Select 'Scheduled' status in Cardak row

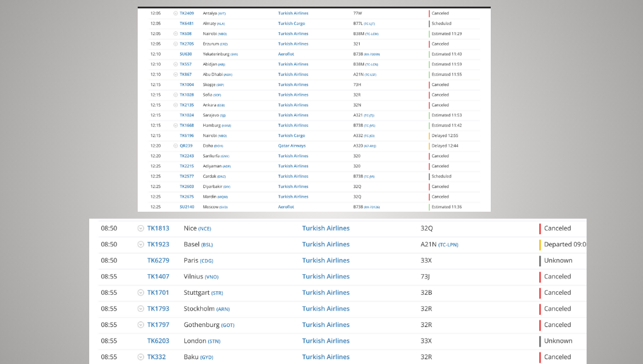pyautogui.click(x=441, y=177)
